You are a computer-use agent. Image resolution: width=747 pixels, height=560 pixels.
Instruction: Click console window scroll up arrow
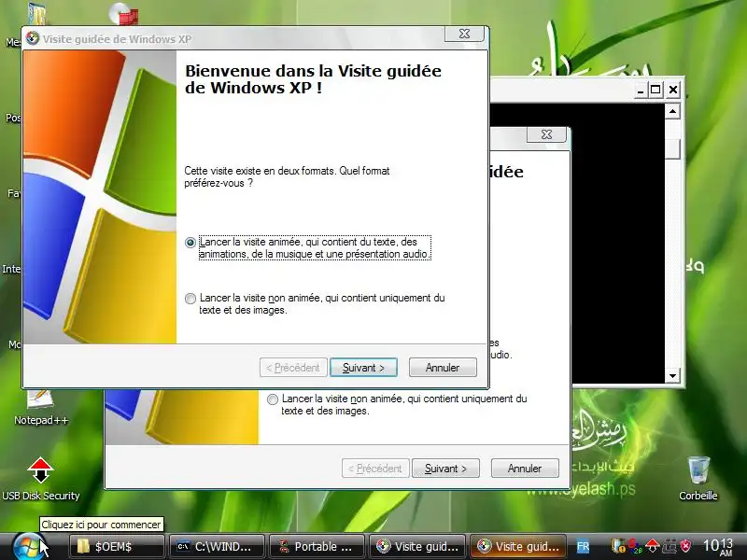(672, 111)
